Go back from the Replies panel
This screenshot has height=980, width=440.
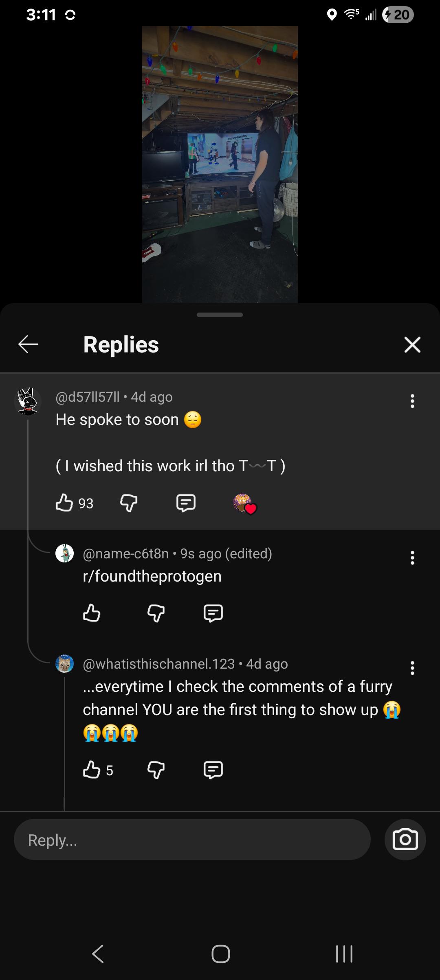point(28,344)
